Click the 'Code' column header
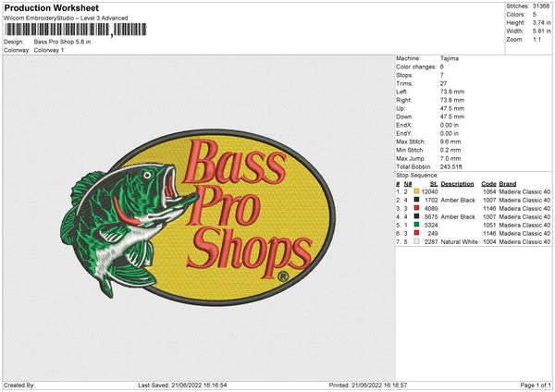The width and height of the screenshot is (555, 392). click(x=488, y=184)
